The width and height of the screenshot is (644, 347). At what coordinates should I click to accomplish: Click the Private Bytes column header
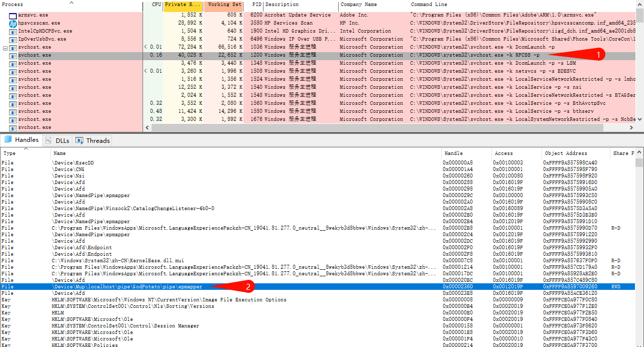click(x=182, y=5)
